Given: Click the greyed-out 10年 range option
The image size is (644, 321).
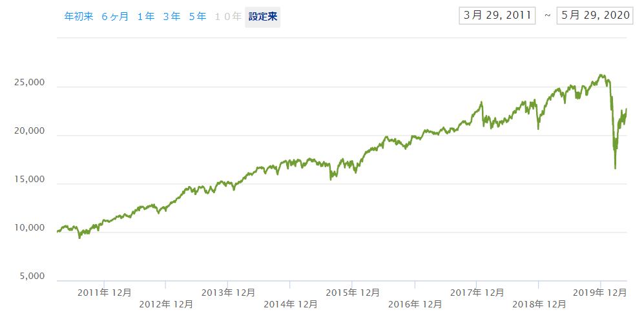Looking at the screenshot, I should point(228,17).
